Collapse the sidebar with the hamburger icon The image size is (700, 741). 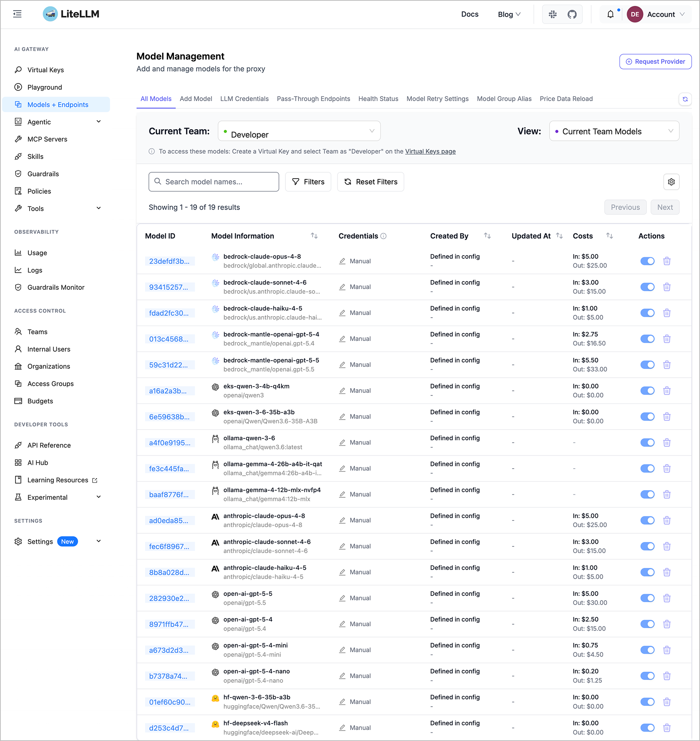pyautogui.click(x=17, y=14)
